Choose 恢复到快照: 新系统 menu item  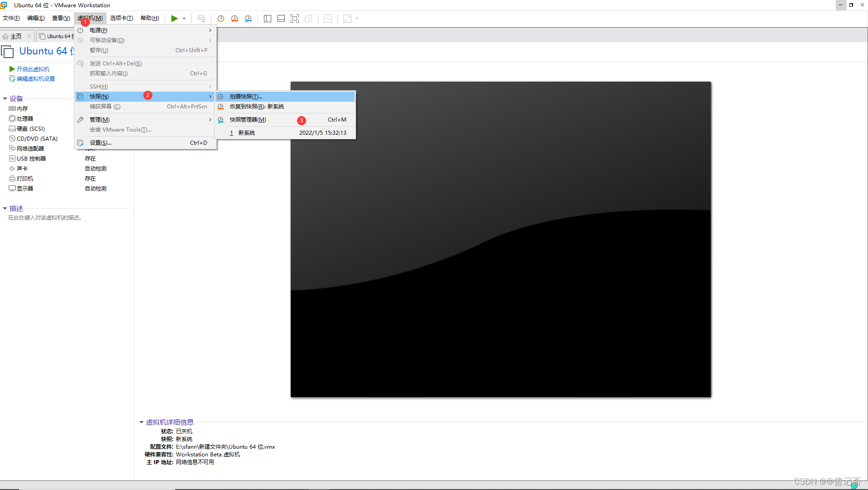click(257, 107)
